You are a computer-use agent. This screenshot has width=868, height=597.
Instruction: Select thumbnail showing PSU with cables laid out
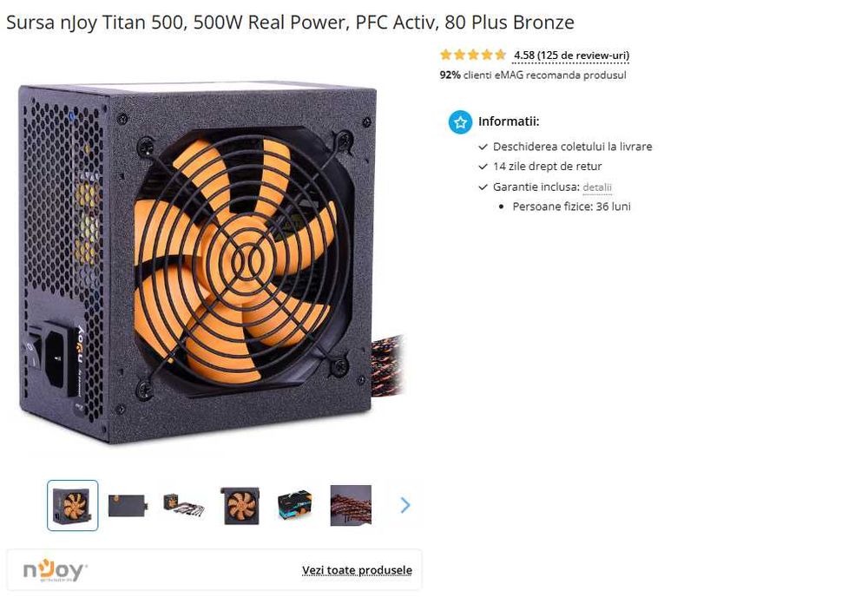pyautogui.click(x=184, y=505)
